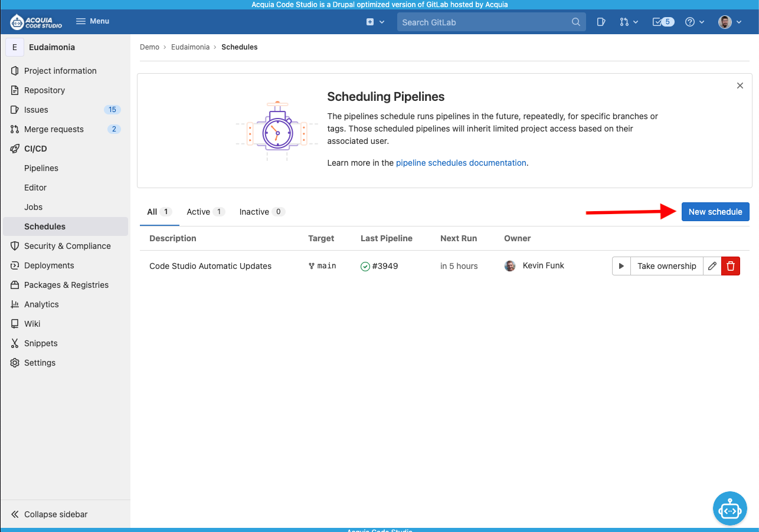Expand the create new plus dropdown

coord(375,22)
